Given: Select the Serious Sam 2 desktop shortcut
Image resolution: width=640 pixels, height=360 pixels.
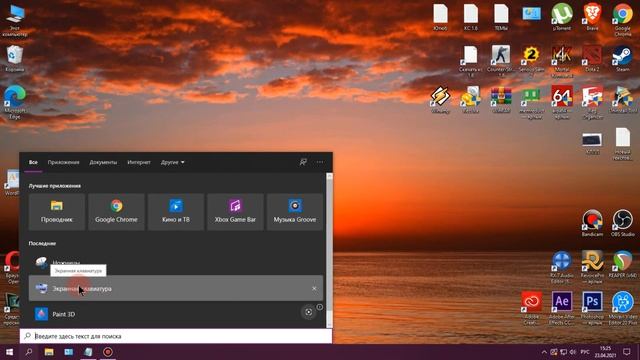Looking at the screenshot, I should [531, 60].
